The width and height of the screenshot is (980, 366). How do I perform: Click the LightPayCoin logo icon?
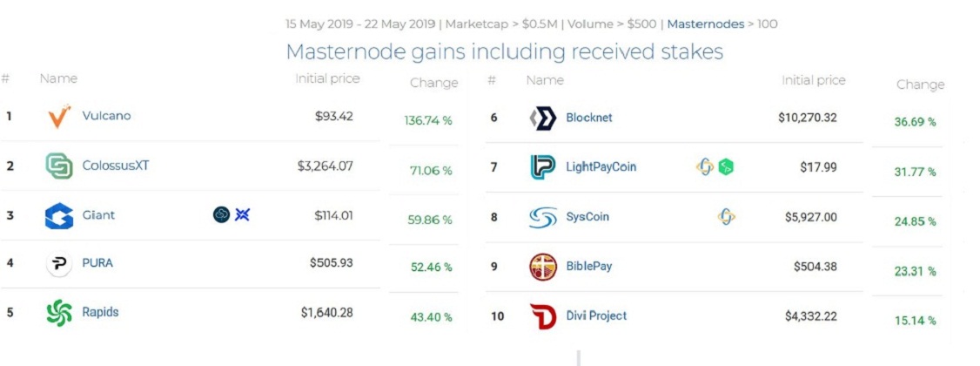tap(542, 167)
